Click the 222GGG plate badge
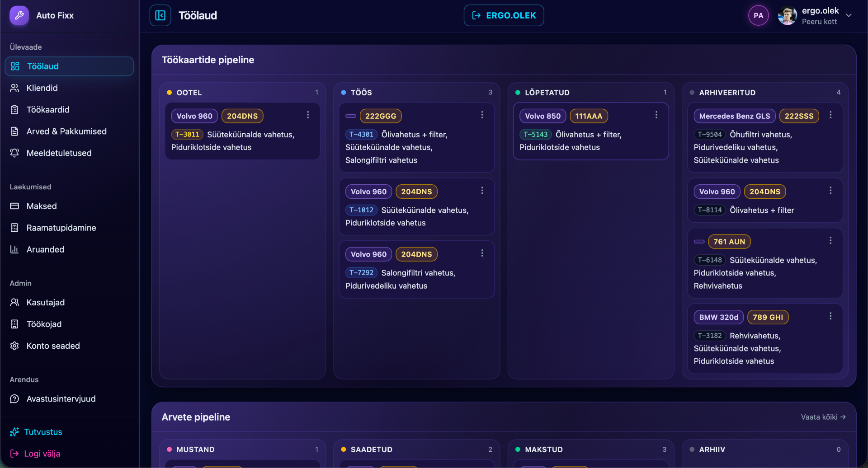This screenshot has width=868, height=468. coord(381,116)
